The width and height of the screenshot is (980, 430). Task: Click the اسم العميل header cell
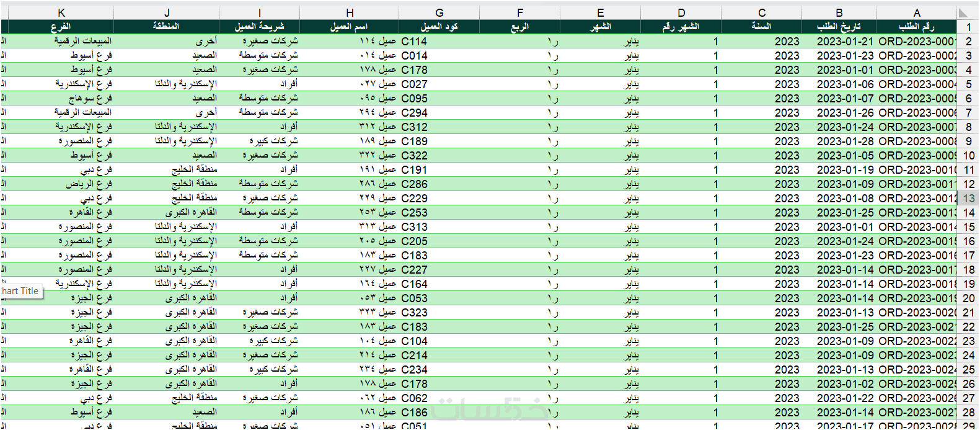[349, 27]
